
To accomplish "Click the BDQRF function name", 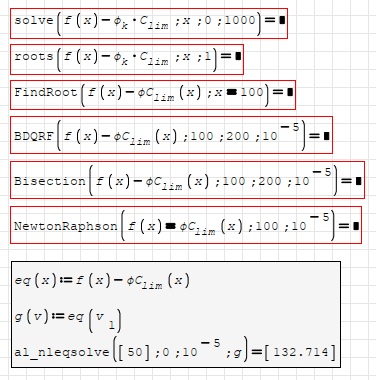I will pos(34,136).
